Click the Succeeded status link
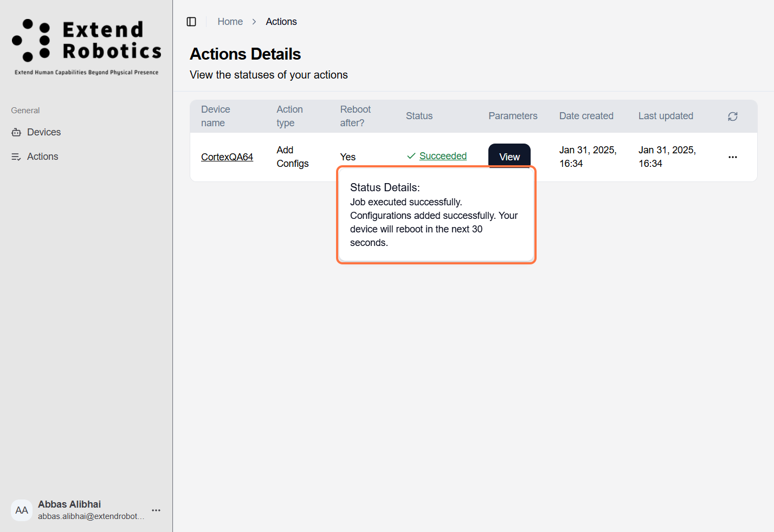 [x=443, y=156]
